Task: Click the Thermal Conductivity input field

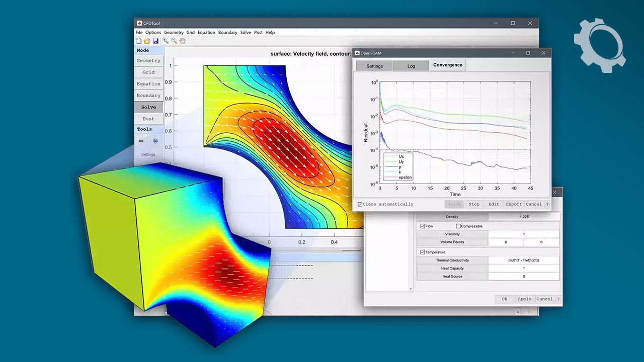Action: click(x=523, y=260)
